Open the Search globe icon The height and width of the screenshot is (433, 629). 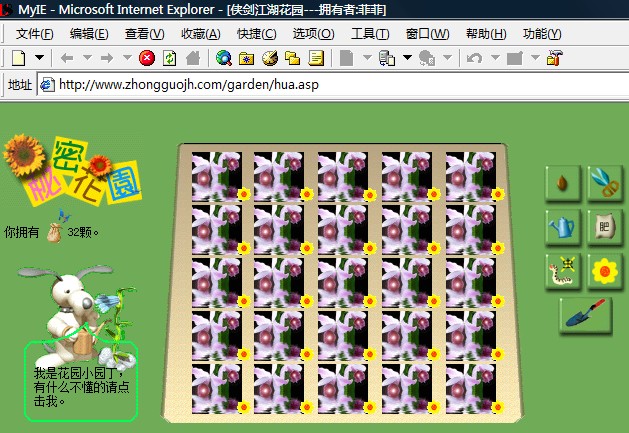pos(223,58)
